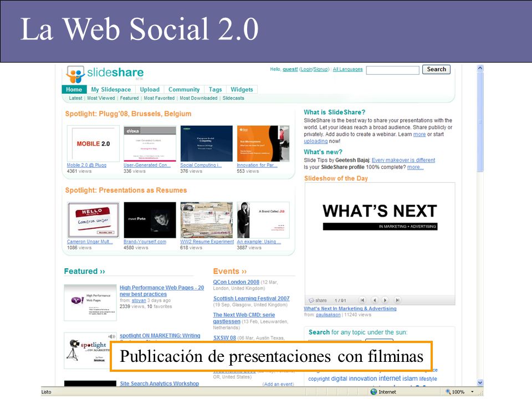Screen dimensions: 532x399
Task: Advance to next slide in player
Action: (x=385, y=300)
